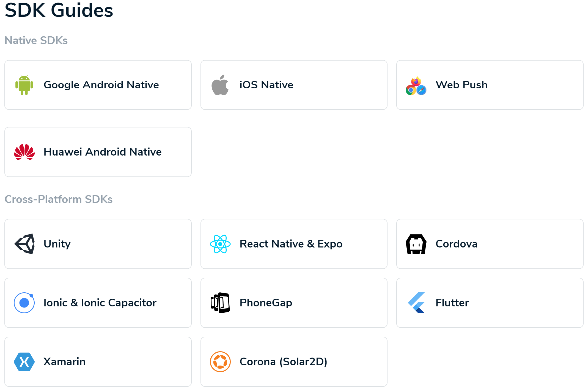Open the iOS Native guide
Image resolution: width=588 pixels, height=392 pixels.
tap(294, 85)
